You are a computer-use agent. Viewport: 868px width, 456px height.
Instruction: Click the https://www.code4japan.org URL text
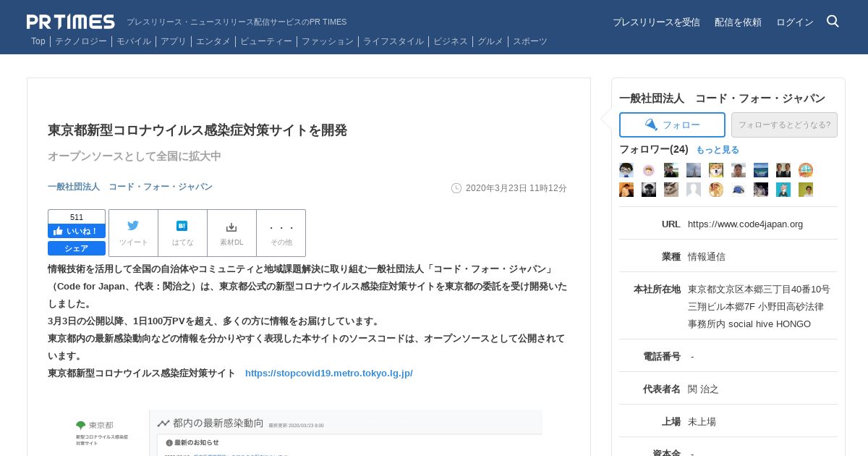(x=745, y=224)
